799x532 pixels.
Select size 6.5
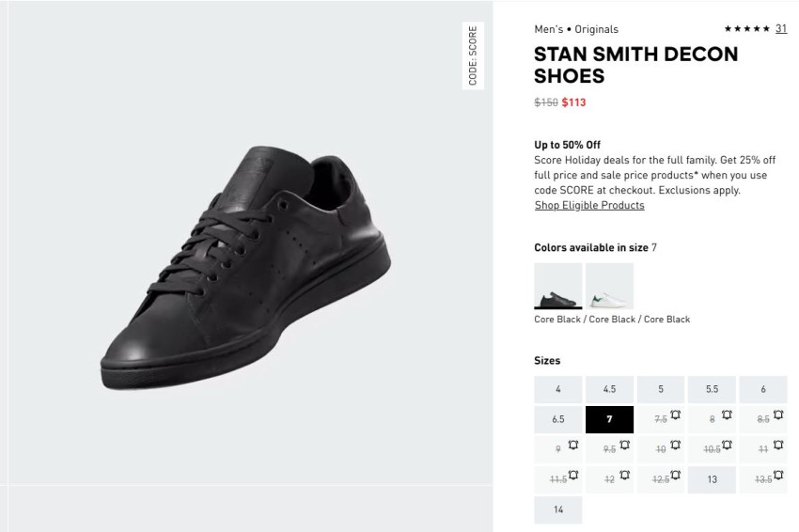pyautogui.click(x=558, y=419)
